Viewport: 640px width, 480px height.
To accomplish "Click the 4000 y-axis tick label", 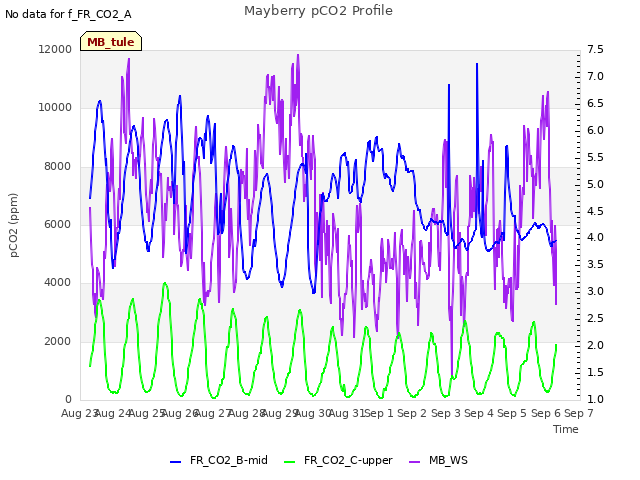I will 58,282.
